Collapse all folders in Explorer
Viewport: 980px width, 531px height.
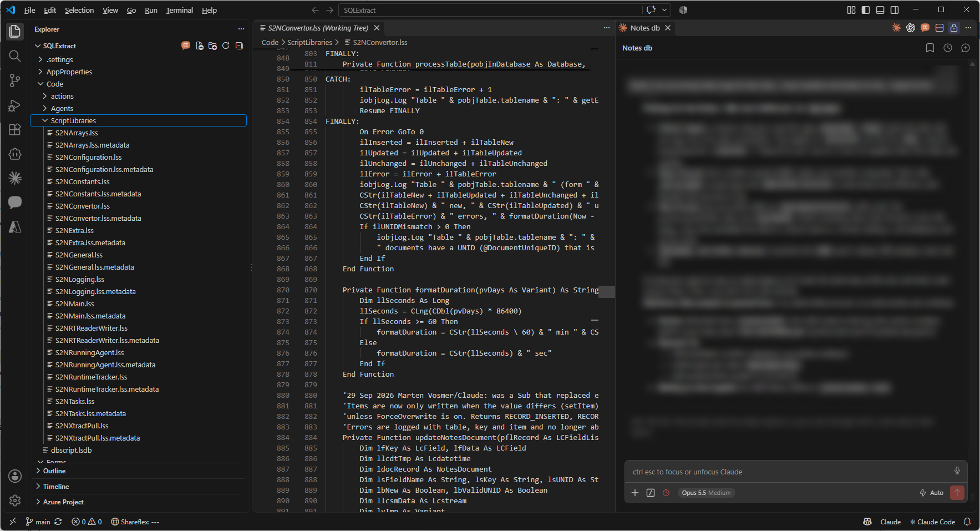click(239, 45)
